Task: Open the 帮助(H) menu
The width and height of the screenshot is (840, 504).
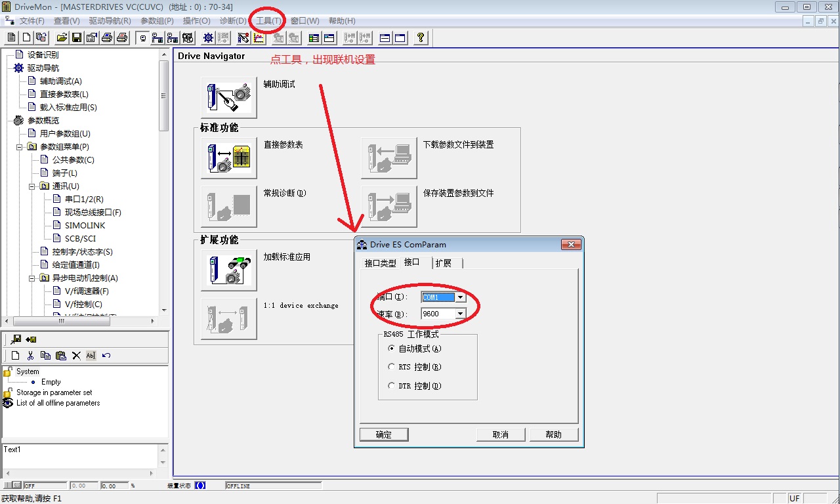Action: pyautogui.click(x=342, y=21)
